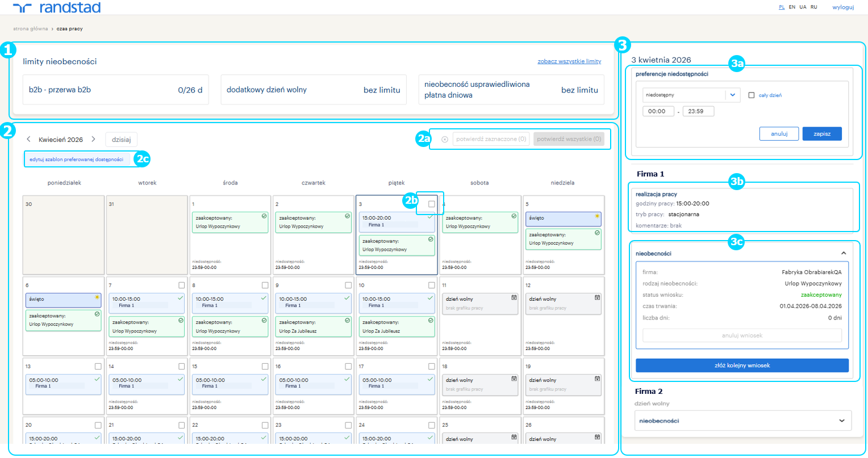Select the checkbox on day 13
The image size is (868, 458).
(x=98, y=367)
